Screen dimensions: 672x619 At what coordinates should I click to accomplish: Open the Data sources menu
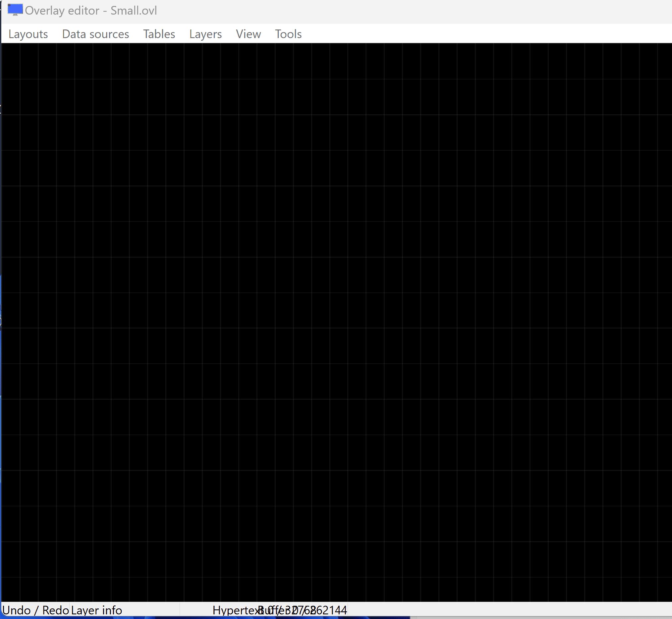pyautogui.click(x=95, y=34)
